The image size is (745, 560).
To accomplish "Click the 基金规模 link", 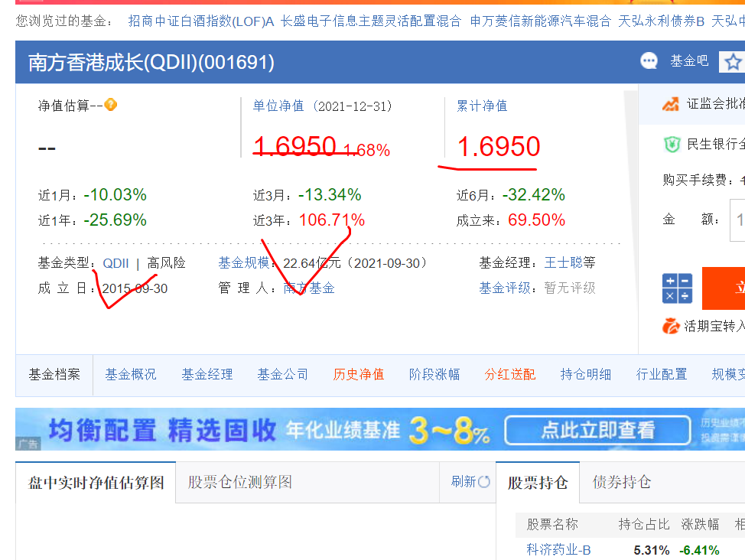I will [x=244, y=263].
